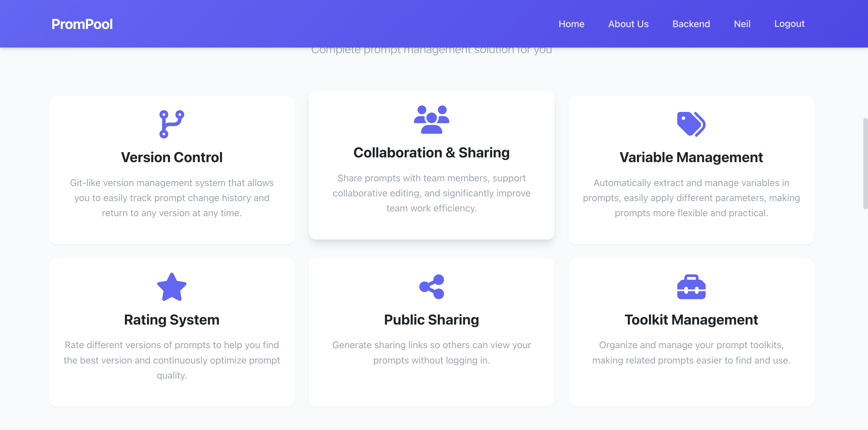Click the PromPool logo

click(x=82, y=24)
